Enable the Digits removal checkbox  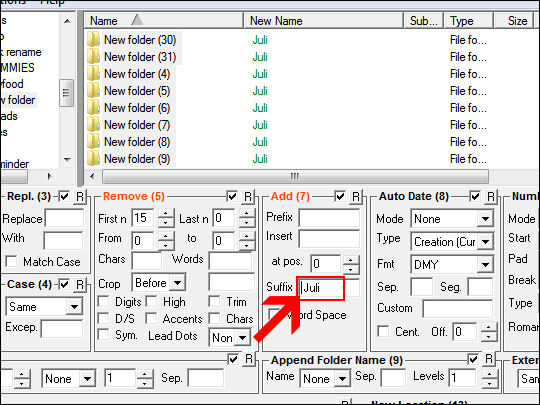[104, 302]
